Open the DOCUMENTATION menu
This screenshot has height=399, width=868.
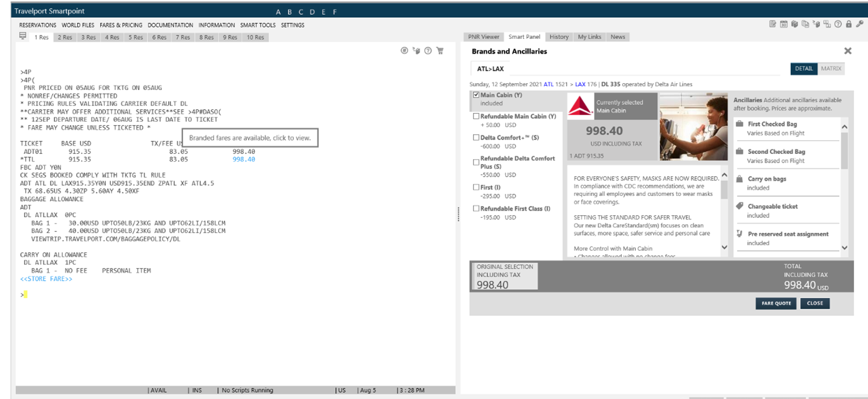pyautogui.click(x=170, y=25)
